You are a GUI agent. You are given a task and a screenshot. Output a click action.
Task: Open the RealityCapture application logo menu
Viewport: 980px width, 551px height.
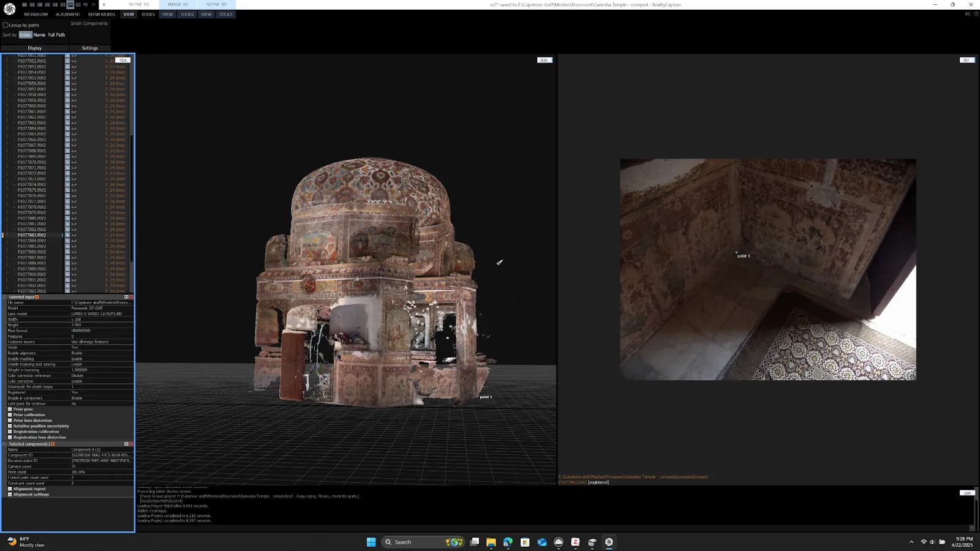(x=9, y=9)
